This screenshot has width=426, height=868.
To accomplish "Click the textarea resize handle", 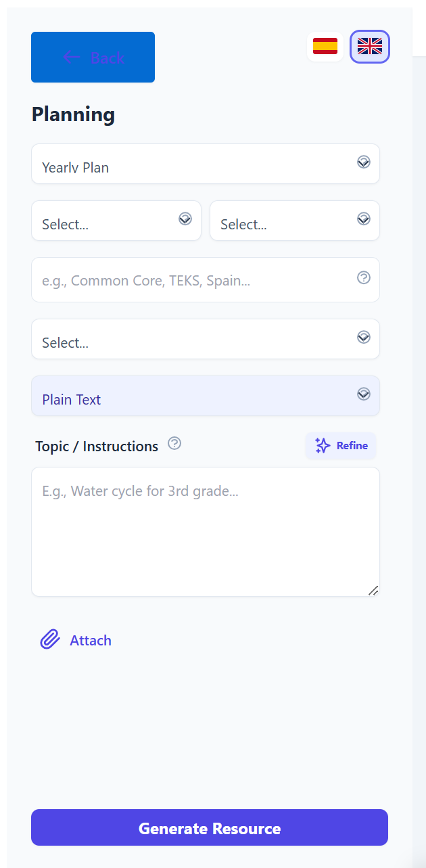I will tap(374, 591).
